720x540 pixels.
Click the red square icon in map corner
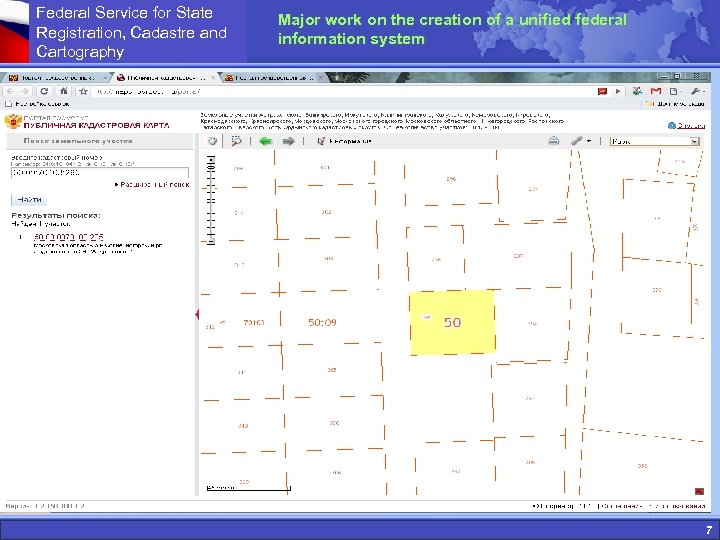(x=699, y=491)
